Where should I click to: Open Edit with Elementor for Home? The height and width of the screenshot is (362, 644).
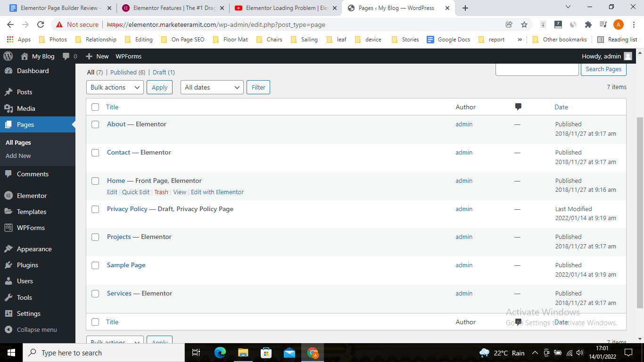coord(217,192)
